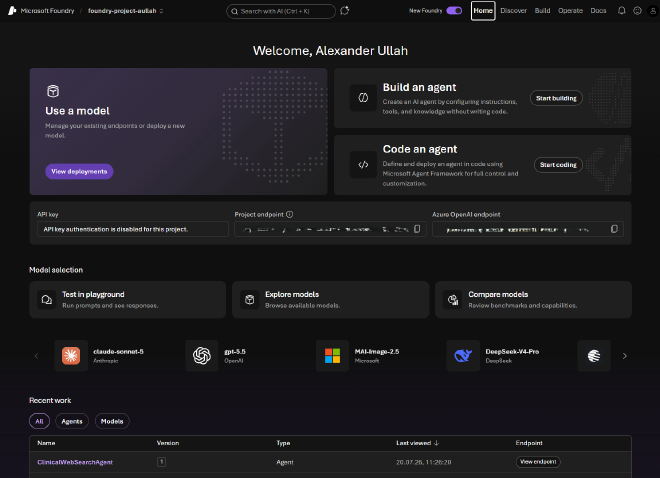This screenshot has width=660, height=478.
Task: Click the Azure OpenAI endpoint text field
Action: 528,229
